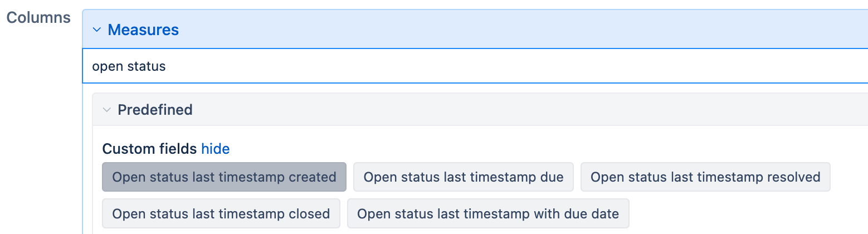Click the empty area of the Predefined header bar
Image resolution: width=868 pixels, height=234 pixels.
point(501,110)
